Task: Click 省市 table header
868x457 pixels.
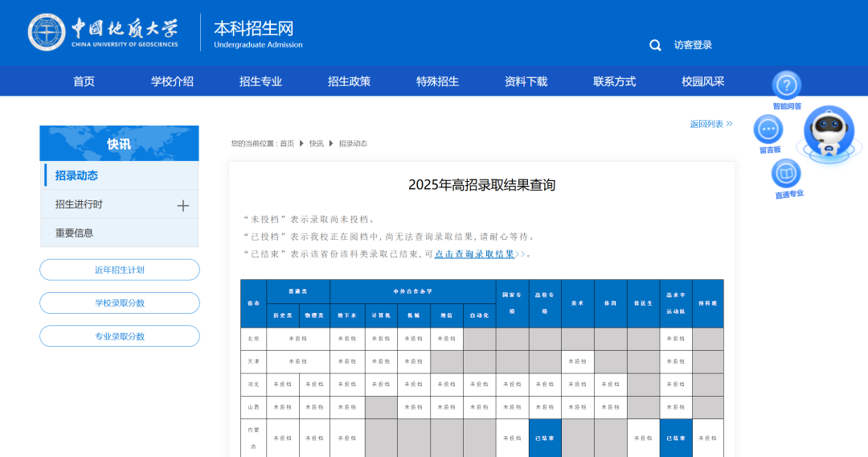Action: [x=253, y=303]
